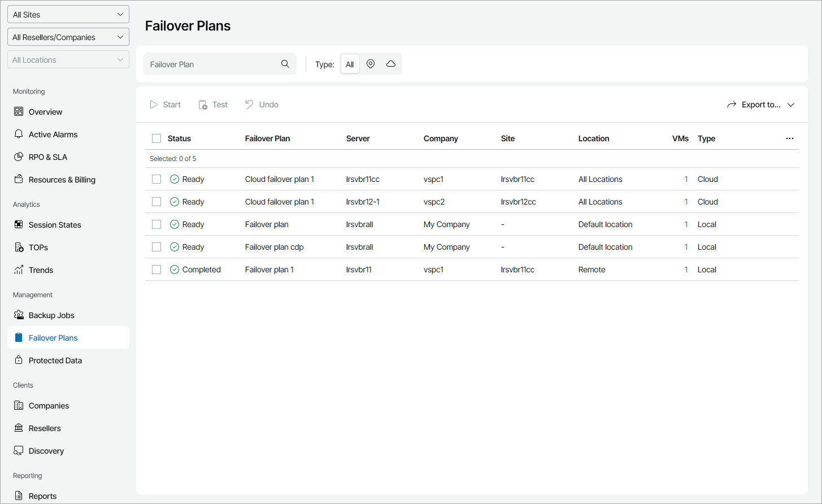Click the Test failover icon
The image size is (822, 504).
(x=203, y=105)
